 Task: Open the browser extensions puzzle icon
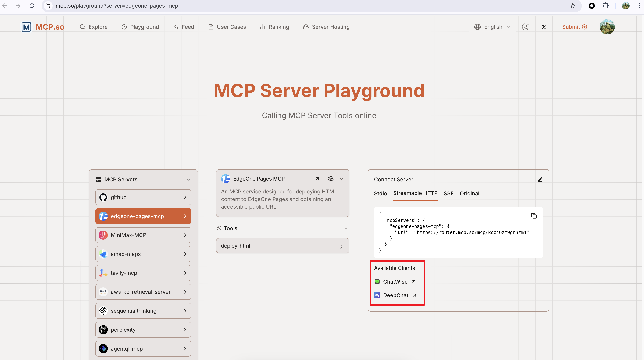click(606, 5)
